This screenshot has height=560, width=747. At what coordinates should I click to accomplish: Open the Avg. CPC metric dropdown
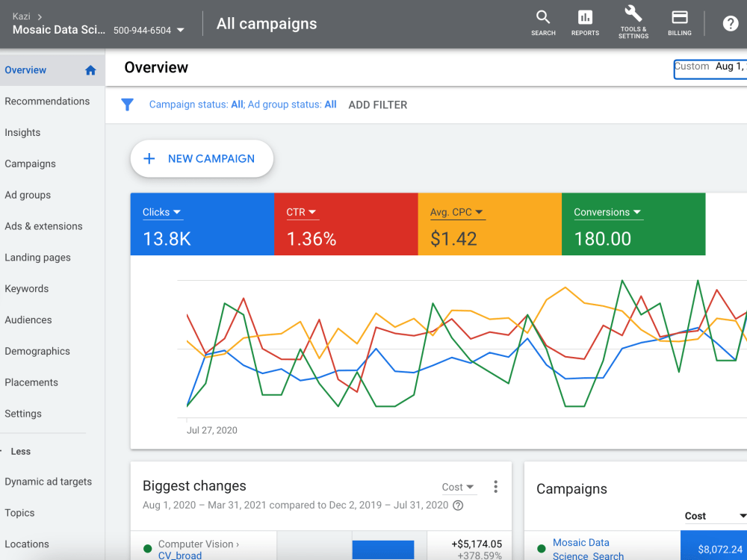pos(456,212)
